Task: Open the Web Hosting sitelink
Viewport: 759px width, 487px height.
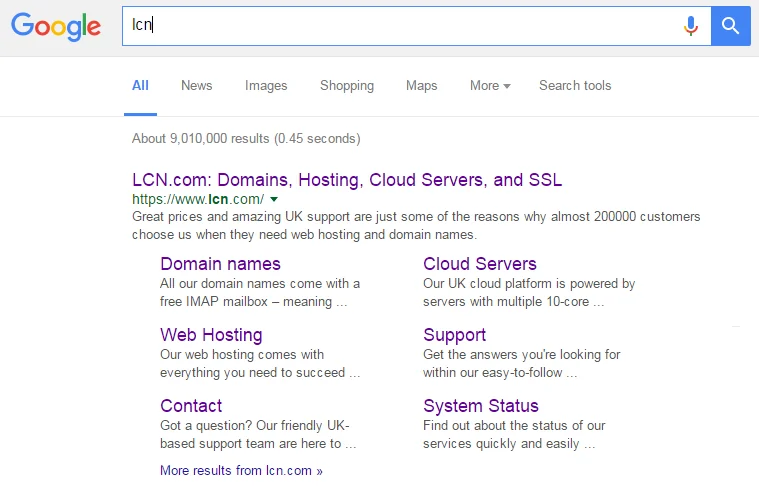Action: [x=211, y=335]
